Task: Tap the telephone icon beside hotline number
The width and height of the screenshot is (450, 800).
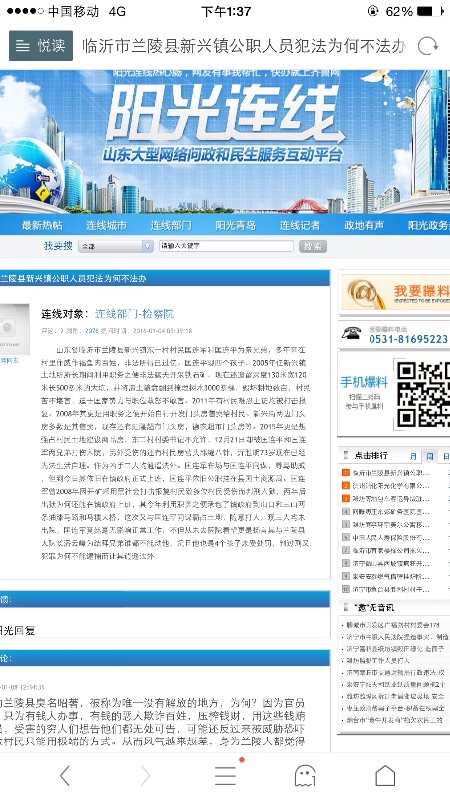Action: tap(352, 333)
